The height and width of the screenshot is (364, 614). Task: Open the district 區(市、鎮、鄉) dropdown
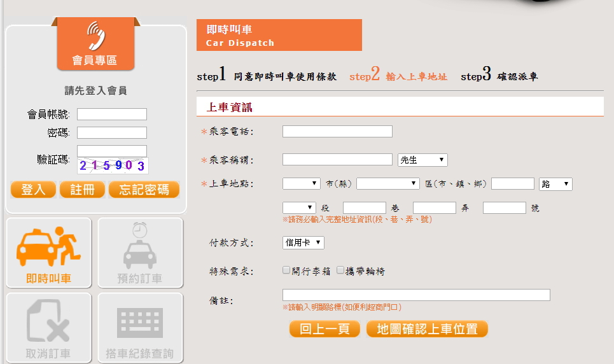click(388, 184)
